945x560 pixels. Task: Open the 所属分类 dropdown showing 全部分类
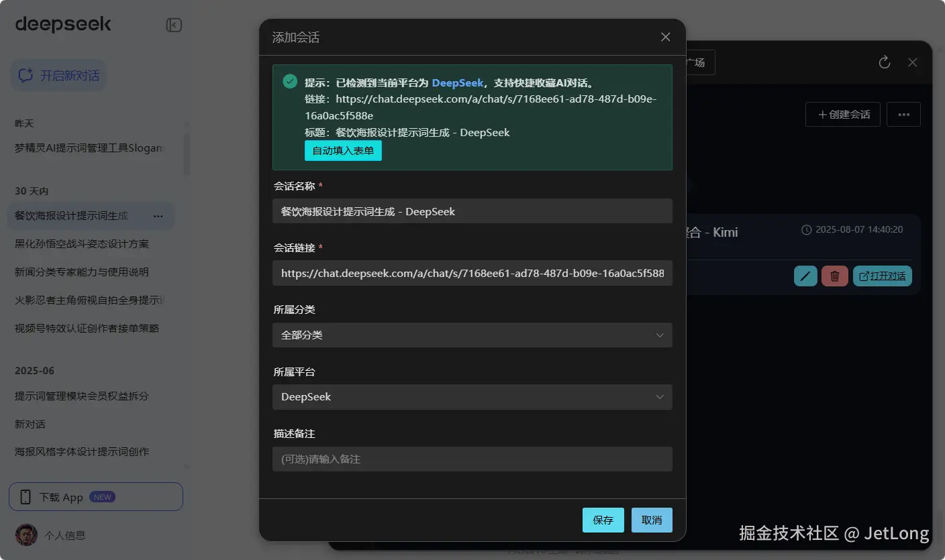coord(472,335)
